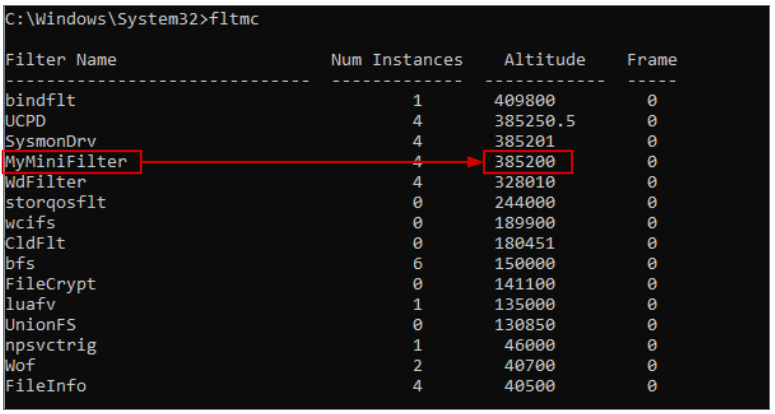Select altitude value 244000

[x=525, y=203]
